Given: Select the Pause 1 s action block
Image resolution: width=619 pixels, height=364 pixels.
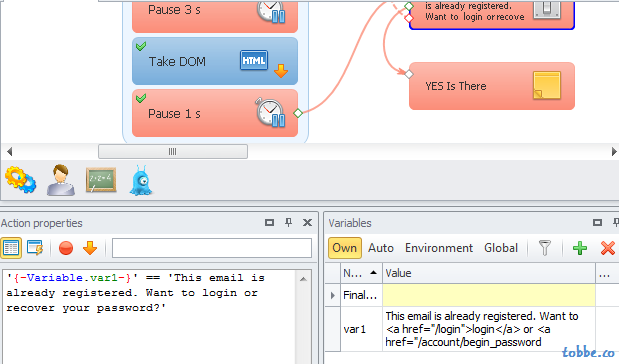Looking at the screenshot, I should click(x=215, y=113).
